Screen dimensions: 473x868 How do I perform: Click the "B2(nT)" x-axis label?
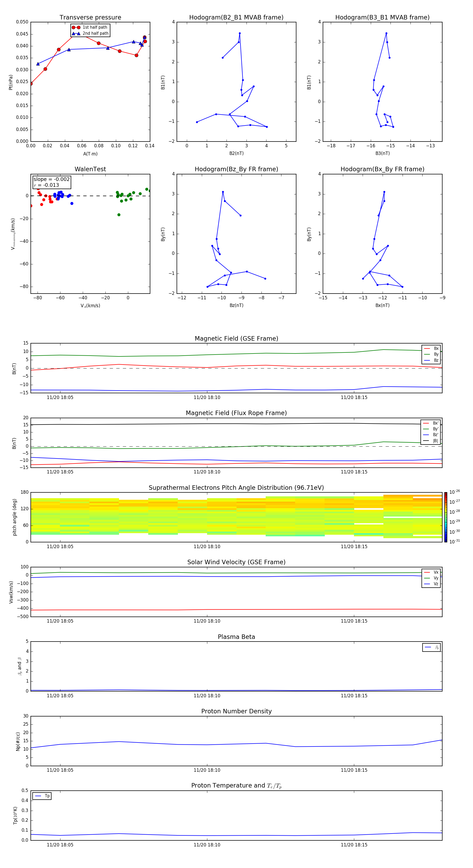pyautogui.click(x=236, y=153)
